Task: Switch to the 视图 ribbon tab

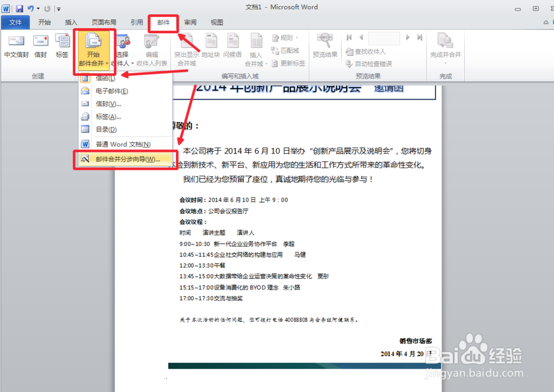Action: click(217, 22)
